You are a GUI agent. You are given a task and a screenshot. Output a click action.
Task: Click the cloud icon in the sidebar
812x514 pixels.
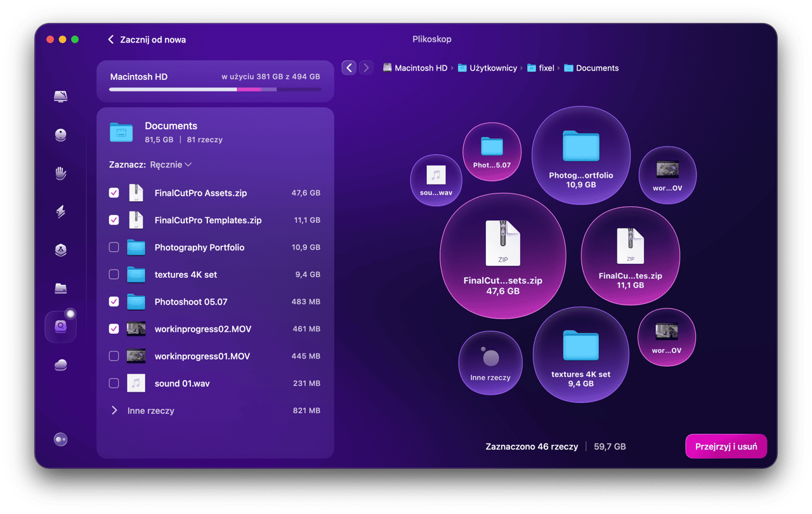[61, 365]
